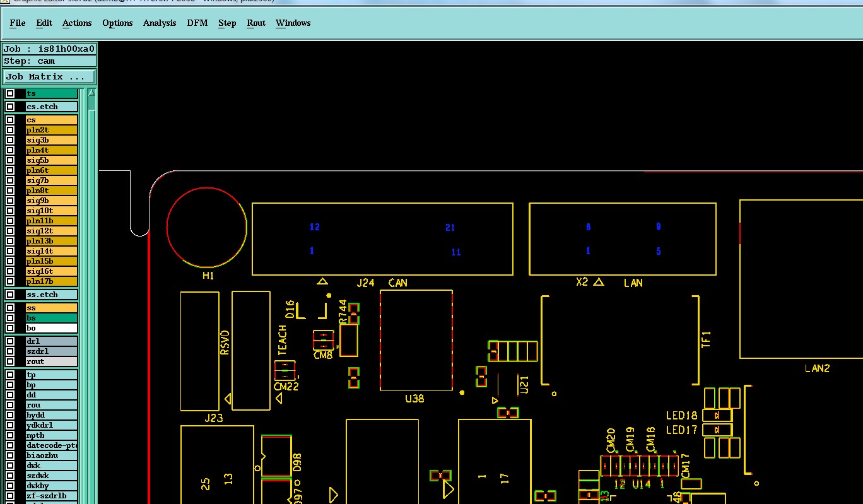Select the rou layer name
Viewport: 863px width, 504px height.
[52, 405]
